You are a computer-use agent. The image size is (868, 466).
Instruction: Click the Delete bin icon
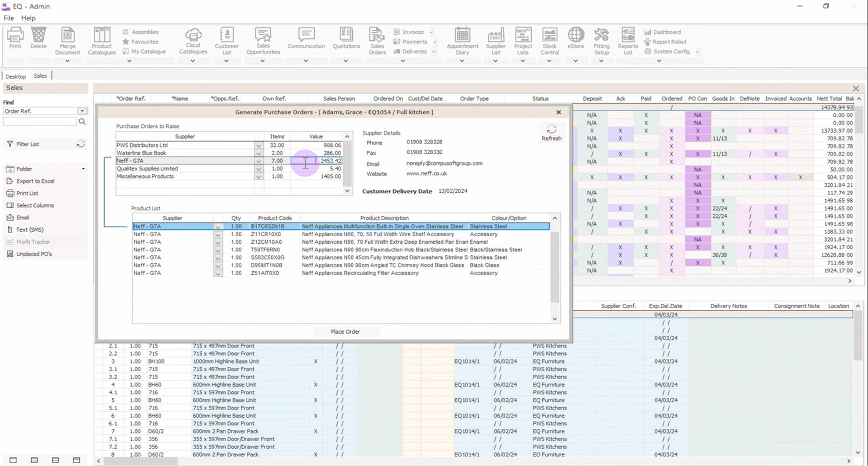(38, 38)
